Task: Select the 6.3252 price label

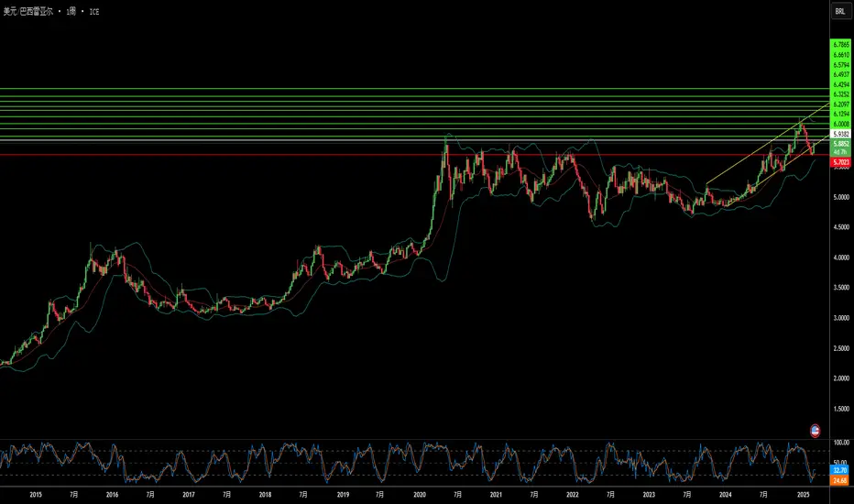Action: 841,94
